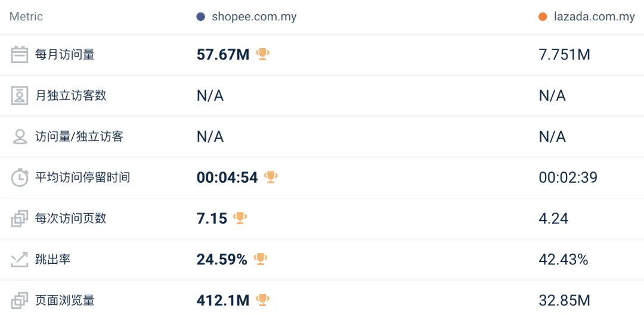Screen dimensions: 644x315
Task: Click the trophy icon next to 00:04:54
Action: 271,177
